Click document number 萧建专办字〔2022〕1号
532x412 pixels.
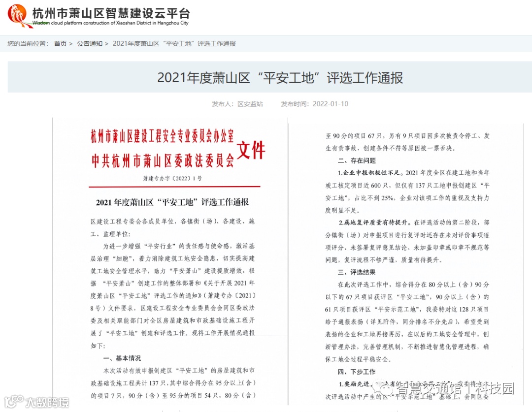coord(172,178)
